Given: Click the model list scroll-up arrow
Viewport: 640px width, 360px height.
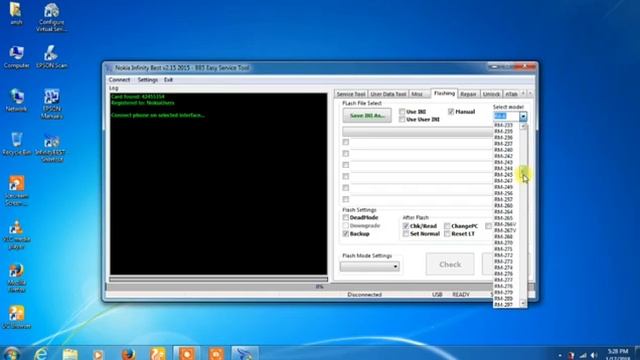Looking at the screenshot, I should (x=523, y=126).
